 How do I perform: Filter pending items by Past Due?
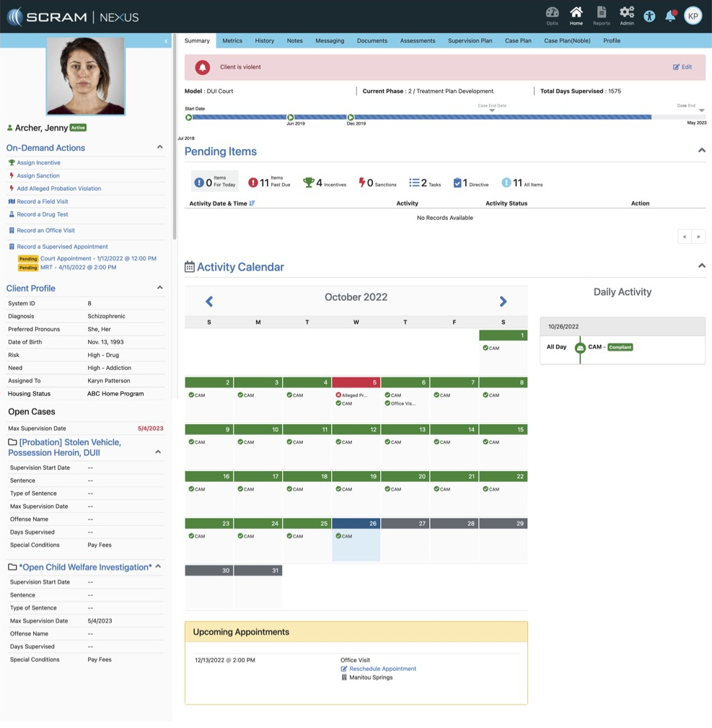268,183
